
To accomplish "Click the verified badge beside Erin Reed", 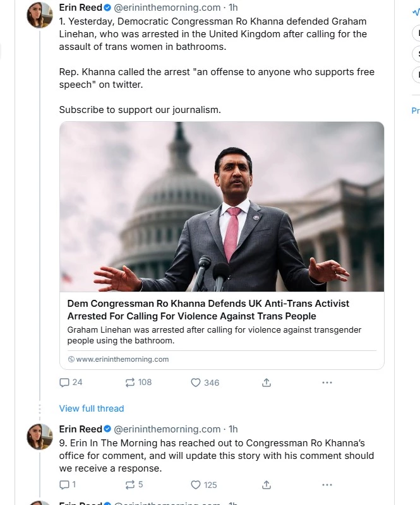I will [107, 8].
